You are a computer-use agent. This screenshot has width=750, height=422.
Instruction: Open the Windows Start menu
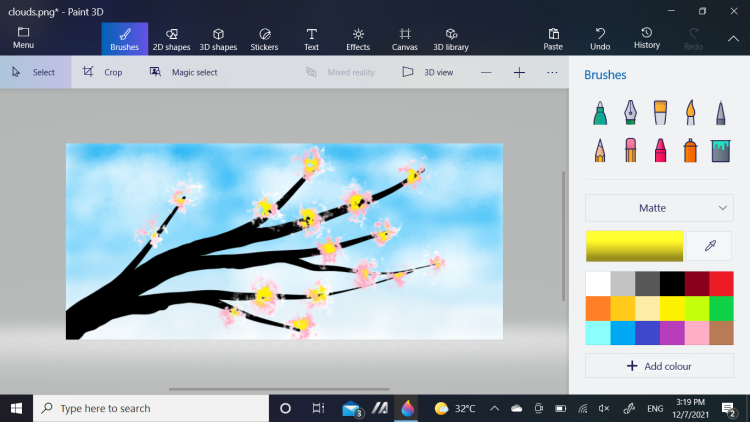[x=16, y=409]
